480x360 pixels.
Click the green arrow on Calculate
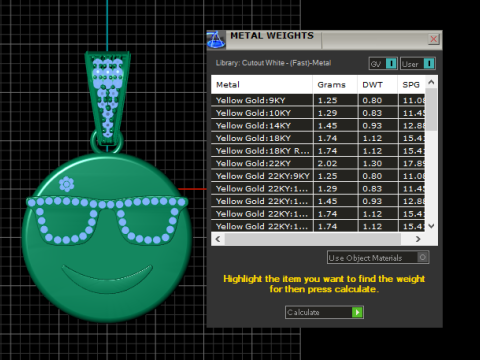[x=357, y=312]
